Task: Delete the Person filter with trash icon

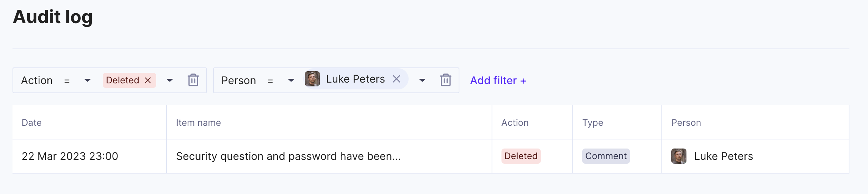Action: pyautogui.click(x=446, y=80)
